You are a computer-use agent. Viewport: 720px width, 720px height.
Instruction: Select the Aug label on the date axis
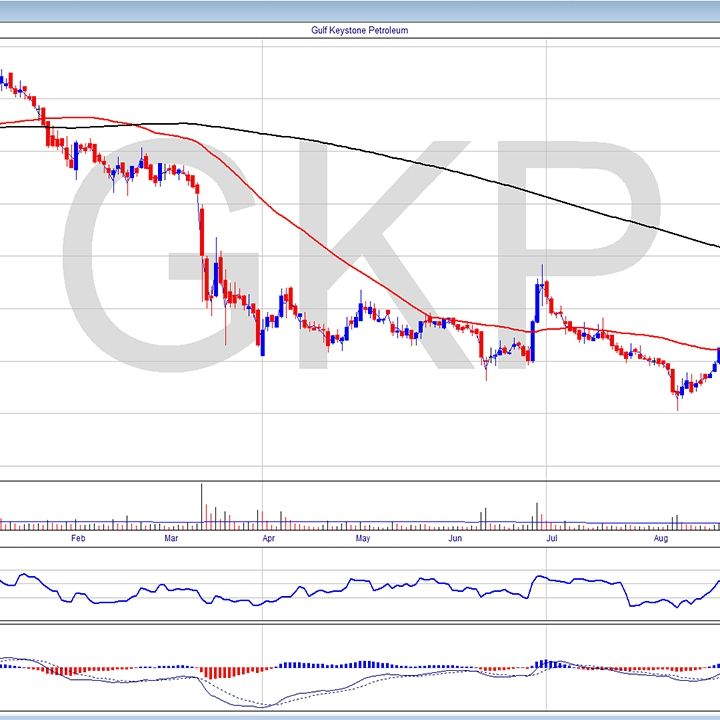(661, 539)
